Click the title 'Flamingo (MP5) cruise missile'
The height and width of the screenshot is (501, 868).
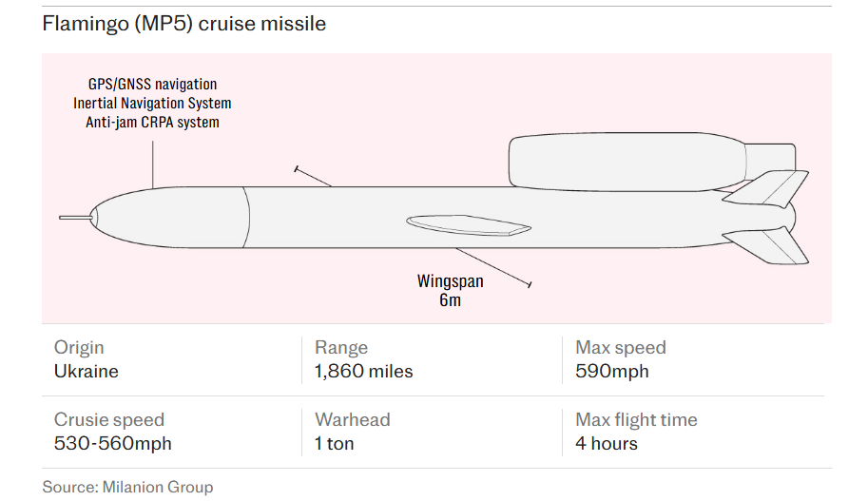184,24
